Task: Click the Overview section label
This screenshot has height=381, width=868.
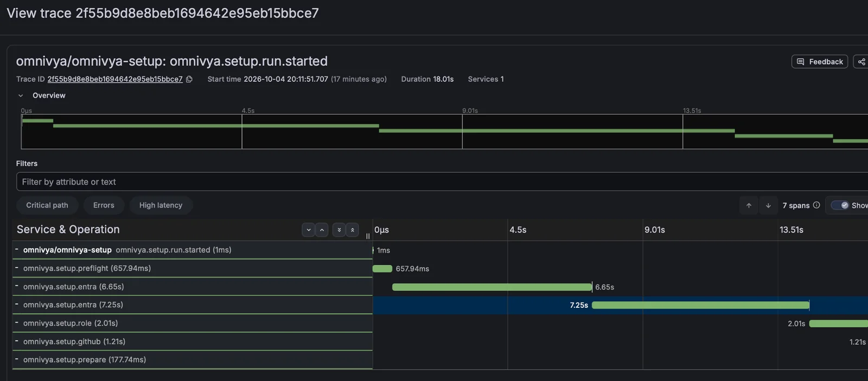Action: click(x=49, y=95)
